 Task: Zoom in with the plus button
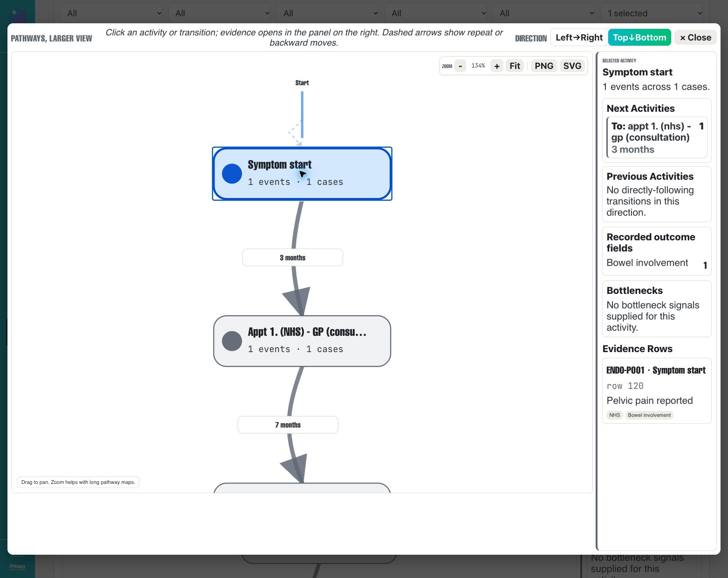(x=497, y=66)
